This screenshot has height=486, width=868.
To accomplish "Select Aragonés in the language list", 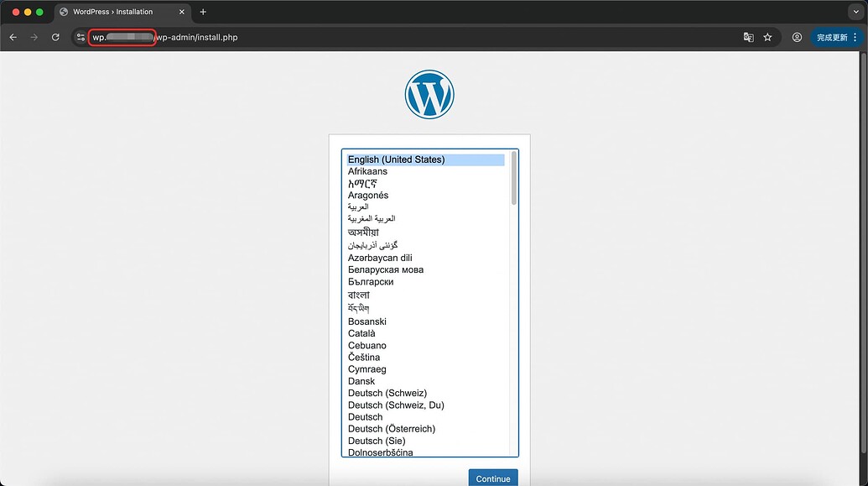I will 425,195.
